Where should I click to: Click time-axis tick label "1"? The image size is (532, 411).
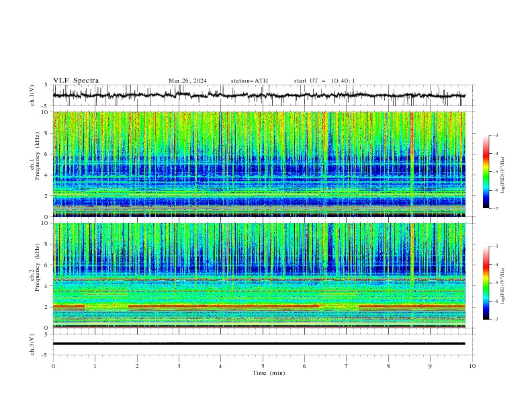[x=95, y=366]
